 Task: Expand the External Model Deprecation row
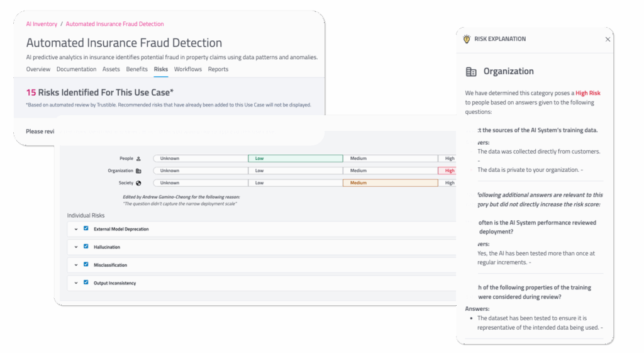pos(75,229)
